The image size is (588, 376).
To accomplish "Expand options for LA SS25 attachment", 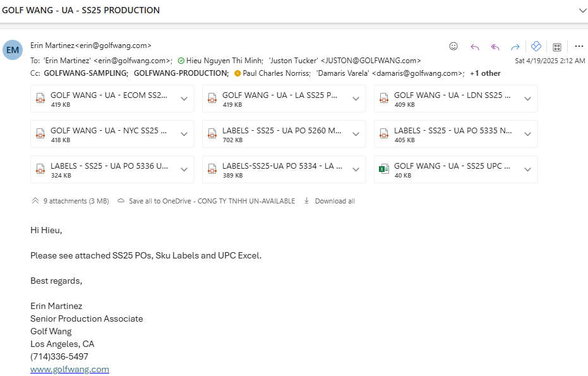I will point(356,99).
